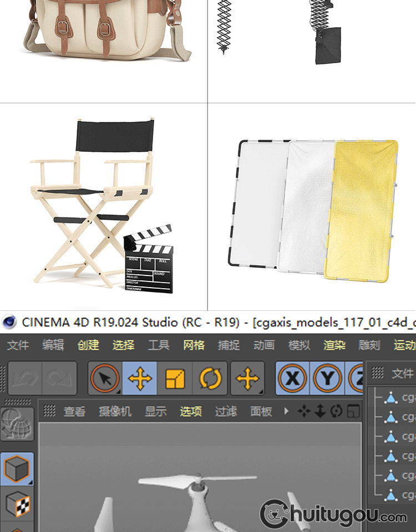Maximize viewport with the toggle view icon
The image size is (416, 532).
point(353,411)
